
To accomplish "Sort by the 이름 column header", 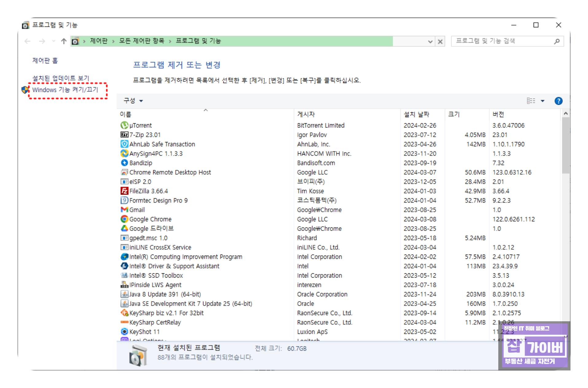I will tap(205, 114).
